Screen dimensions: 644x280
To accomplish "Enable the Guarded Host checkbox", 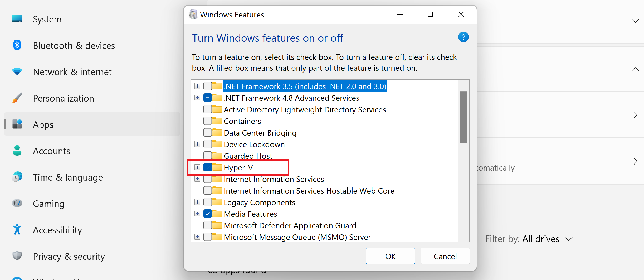I will [x=208, y=156].
